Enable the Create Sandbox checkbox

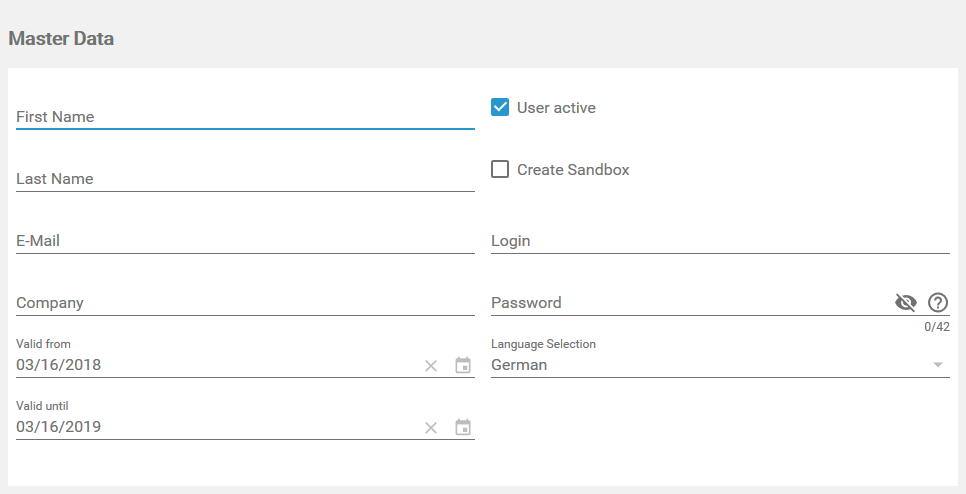coord(500,169)
